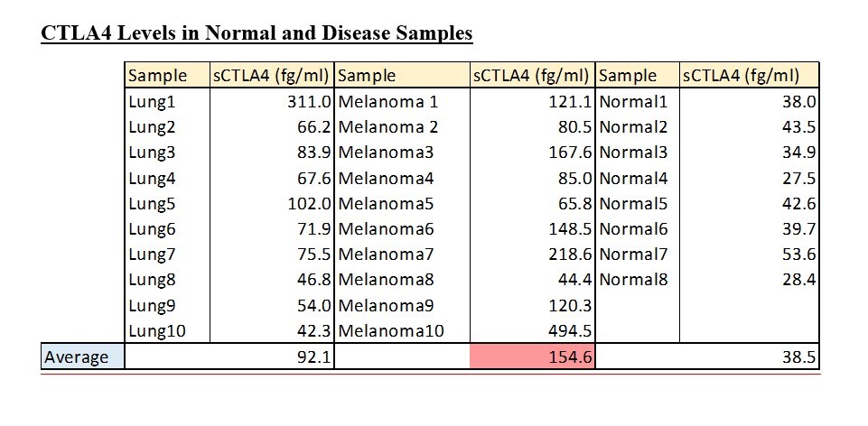Select the blue Average label cell
The width and height of the screenshot is (868, 426).
[83, 357]
